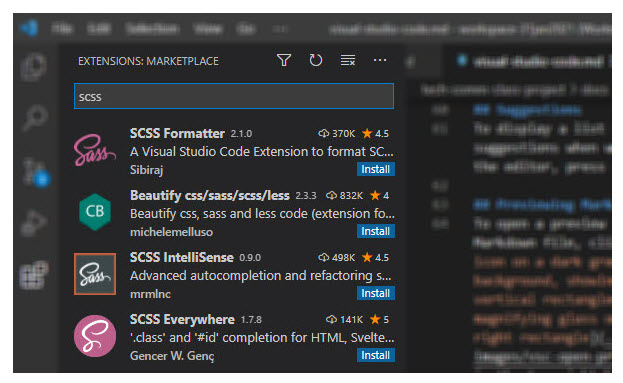Click the SCSS Formatter Sass logo
The height and width of the screenshot is (383, 623).
pyautogui.click(x=95, y=150)
